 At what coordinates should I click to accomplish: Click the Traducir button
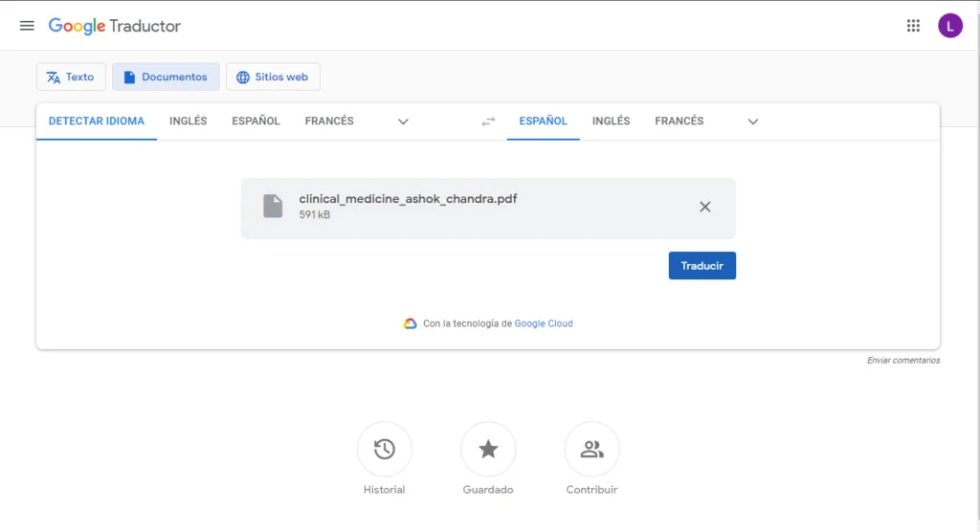coord(702,266)
